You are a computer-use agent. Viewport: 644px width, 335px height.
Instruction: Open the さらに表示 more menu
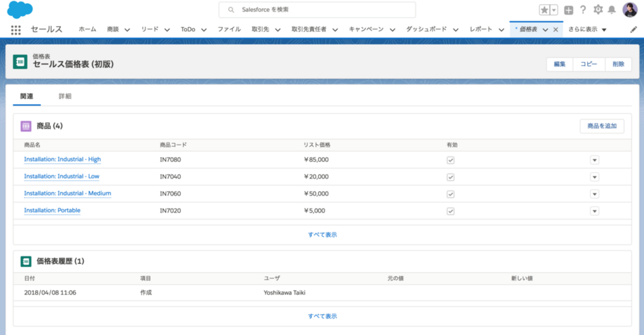[588, 30]
